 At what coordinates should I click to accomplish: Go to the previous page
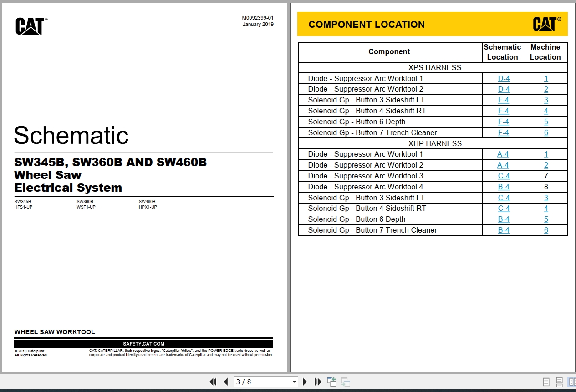225,382
